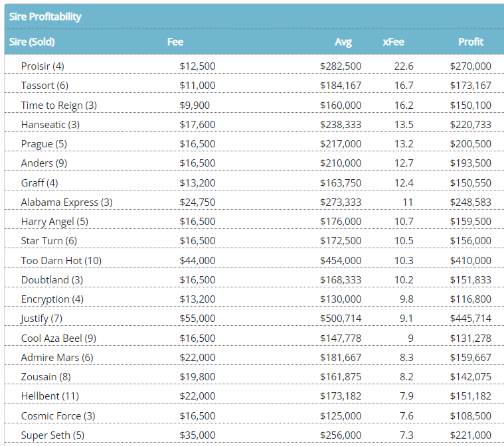
Task: Click Hanseatic's average $238,333
Action: tap(341, 125)
